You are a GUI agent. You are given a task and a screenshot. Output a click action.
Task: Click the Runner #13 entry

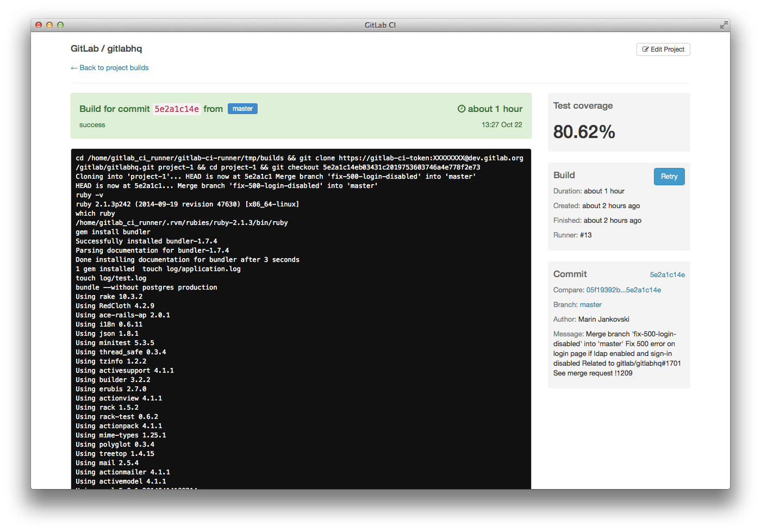click(x=572, y=235)
